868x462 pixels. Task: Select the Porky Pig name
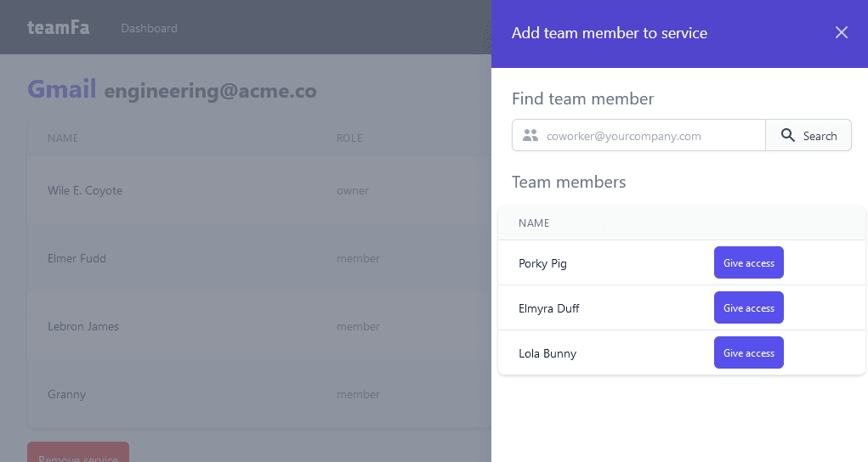click(x=542, y=263)
